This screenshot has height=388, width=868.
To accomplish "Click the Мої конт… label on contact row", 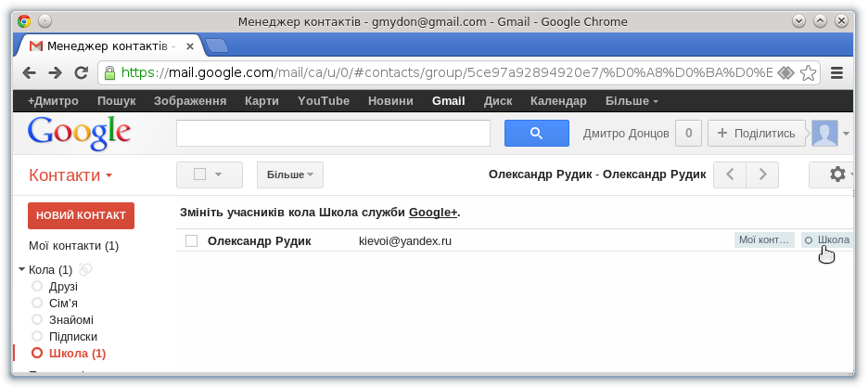I will pyautogui.click(x=764, y=240).
